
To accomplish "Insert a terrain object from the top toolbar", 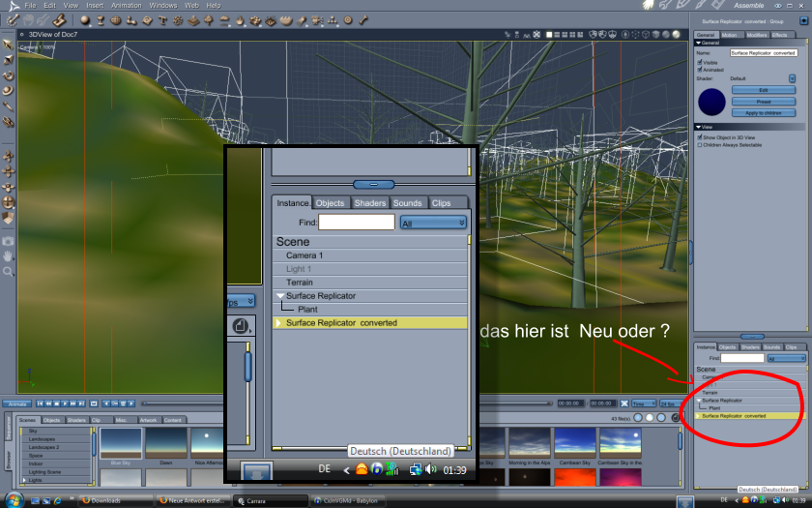I will (x=193, y=20).
